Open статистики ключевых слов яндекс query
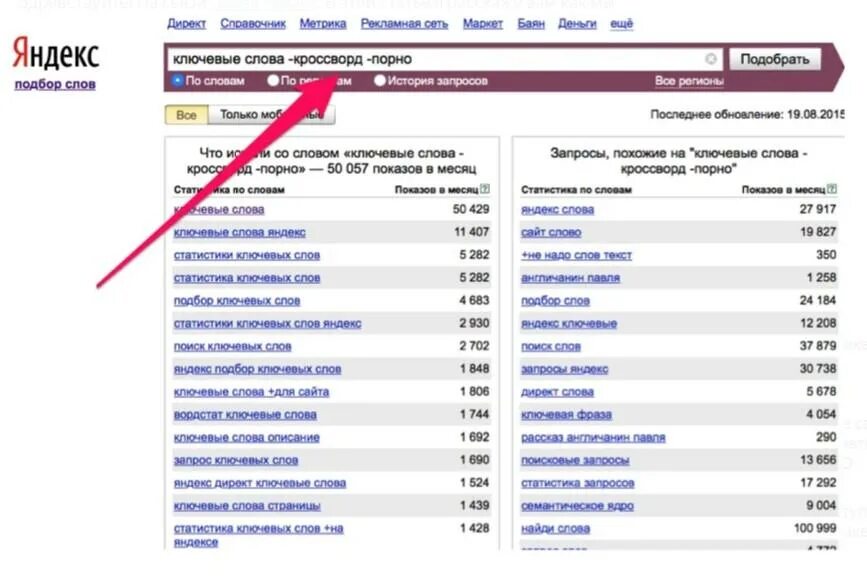 tap(267, 324)
